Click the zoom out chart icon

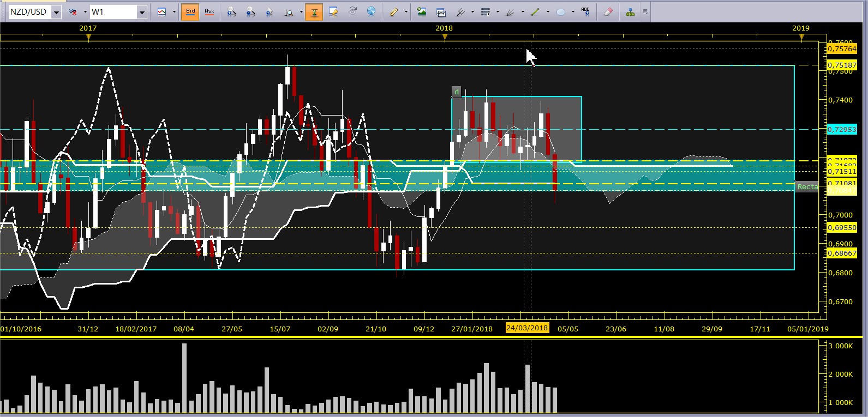250,11
